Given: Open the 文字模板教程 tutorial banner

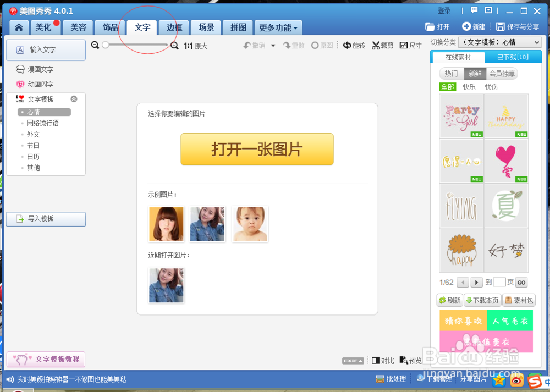Looking at the screenshot, I should point(46,359).
